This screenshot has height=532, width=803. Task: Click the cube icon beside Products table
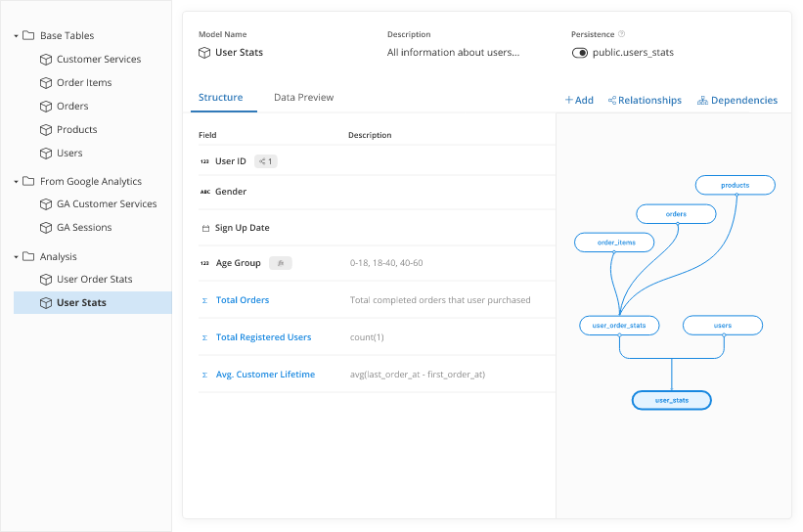coord(45,130)
